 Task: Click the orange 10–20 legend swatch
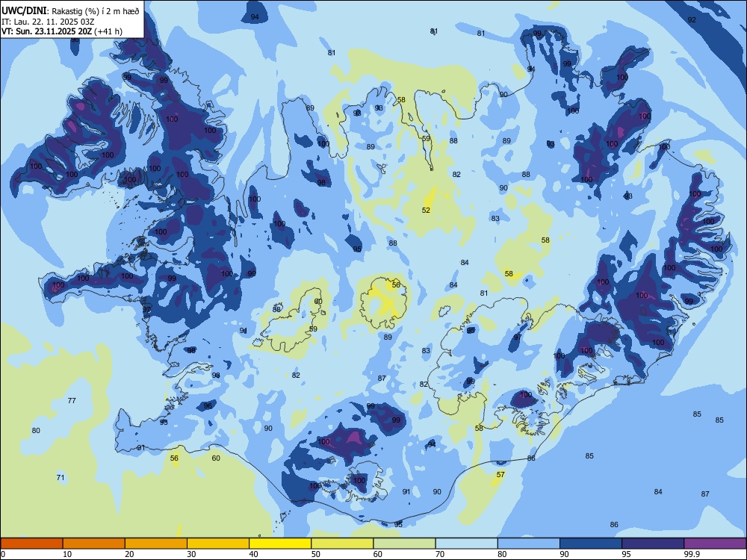click(x=94, y=544)
